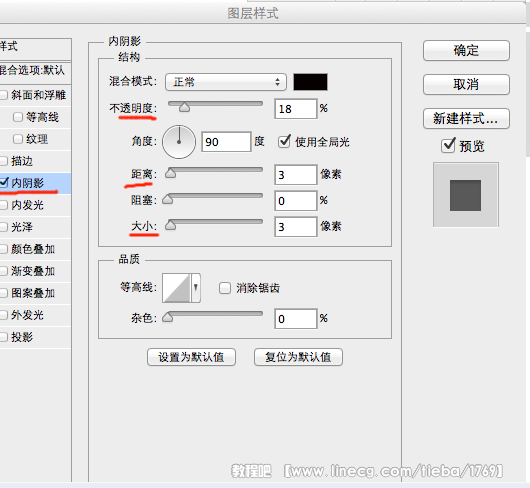Enable 渐变叠加 style checkbox
Viewport: 530px width, 488px height.
click(3, 271)
